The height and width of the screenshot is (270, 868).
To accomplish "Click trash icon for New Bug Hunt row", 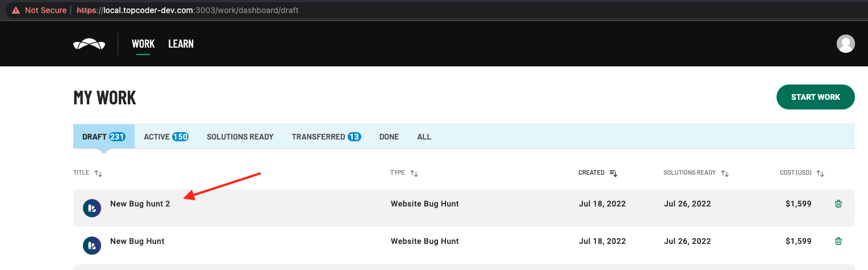I will pos(838,241).
